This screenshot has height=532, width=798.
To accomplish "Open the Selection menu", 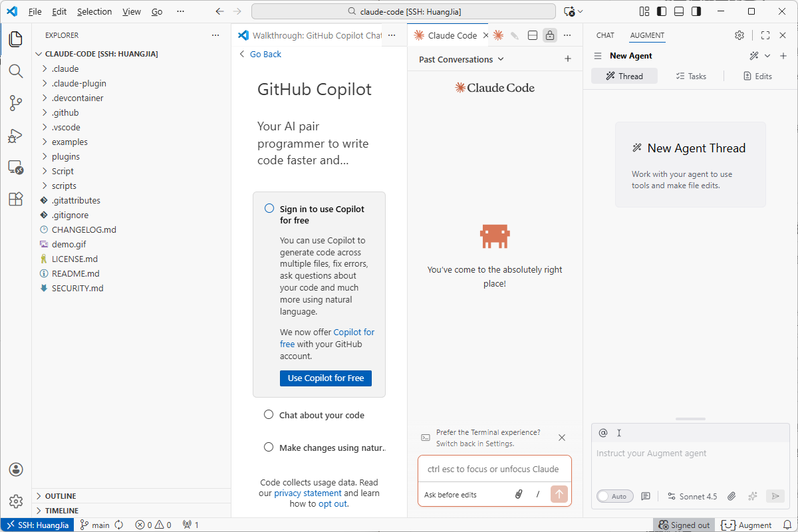I will point(94,11).
